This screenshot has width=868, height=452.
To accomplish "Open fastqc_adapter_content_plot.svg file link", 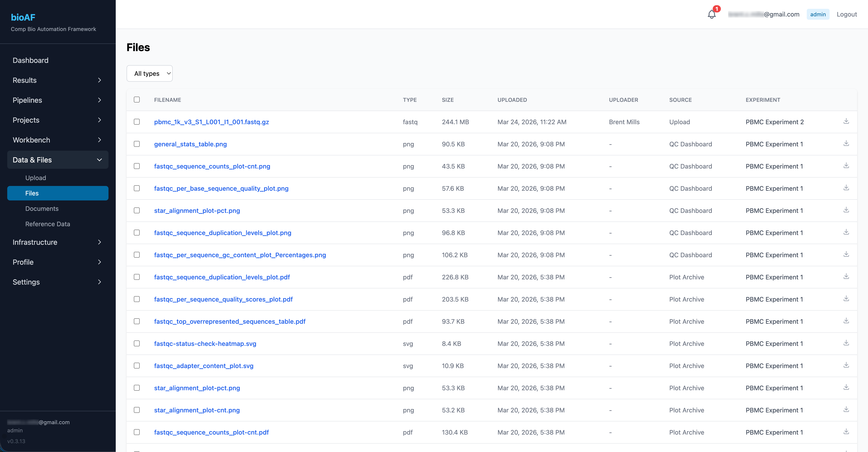I will 203,366.
